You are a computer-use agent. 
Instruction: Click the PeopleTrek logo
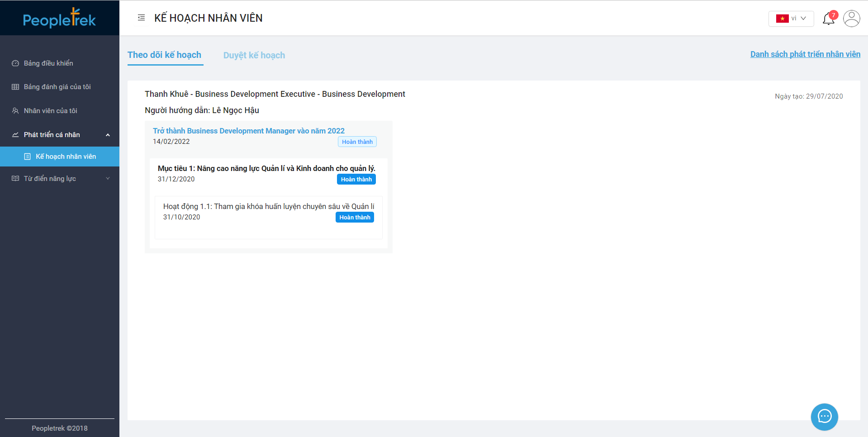click(59, 18)
